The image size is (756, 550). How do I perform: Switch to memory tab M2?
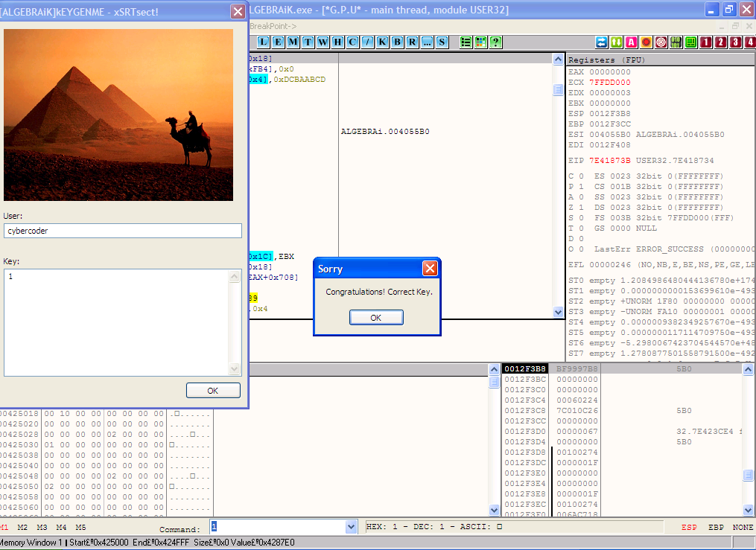pos(22,527)
